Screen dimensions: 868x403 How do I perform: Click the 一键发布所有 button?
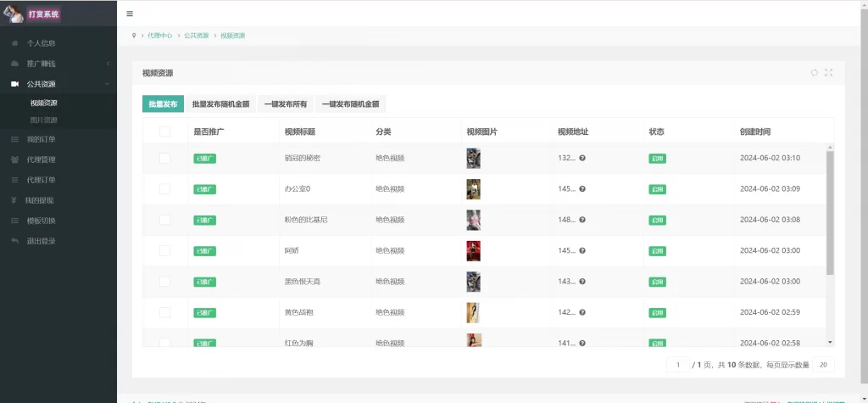pyautogui.click(x=285, y=104)
